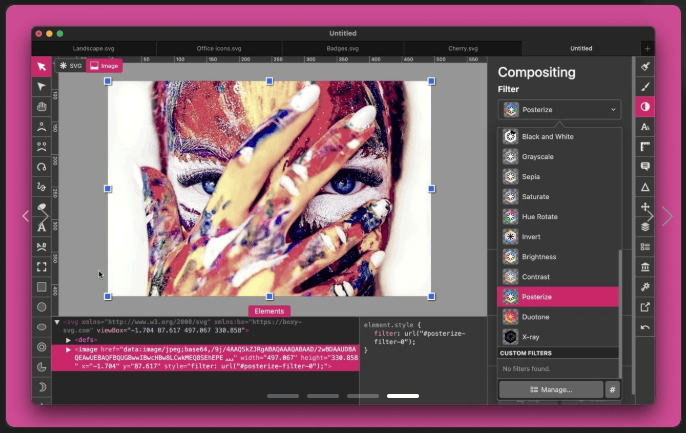Select the Text tool
Viewport: 686px width, 433px height.
[x=42, y=227]
